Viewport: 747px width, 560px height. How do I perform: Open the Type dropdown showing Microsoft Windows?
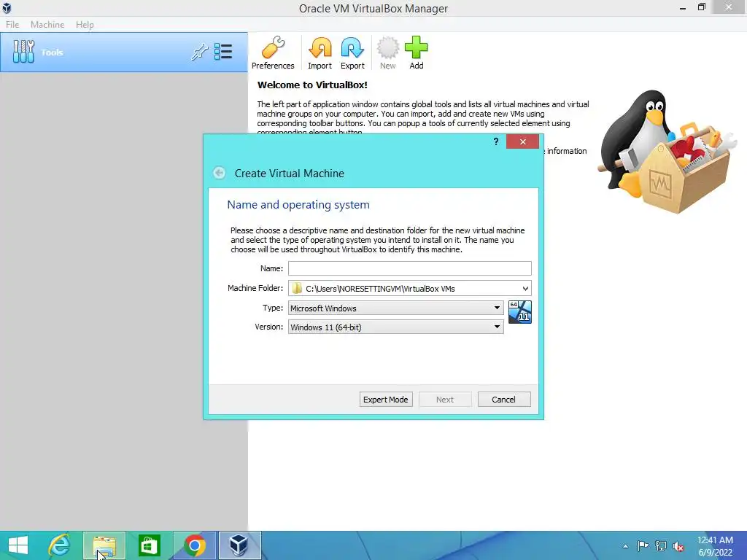coord(396,308)
